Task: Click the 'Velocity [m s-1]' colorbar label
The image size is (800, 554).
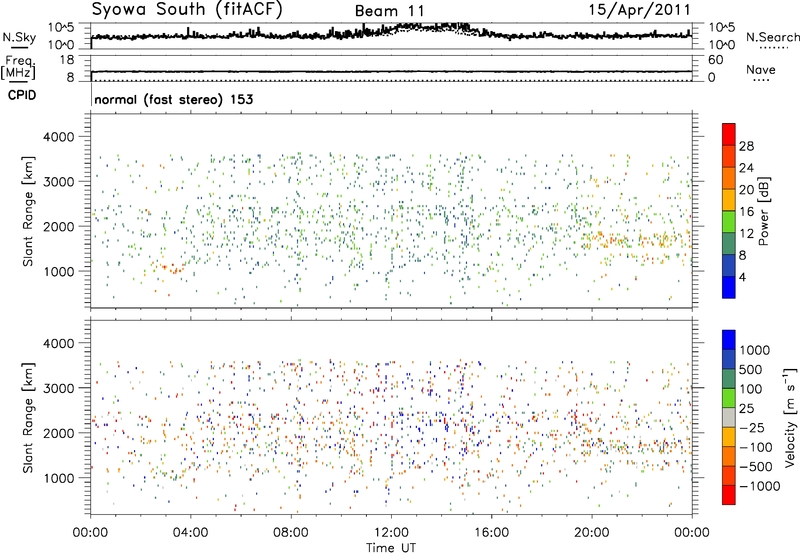Action: pos(790,417)
